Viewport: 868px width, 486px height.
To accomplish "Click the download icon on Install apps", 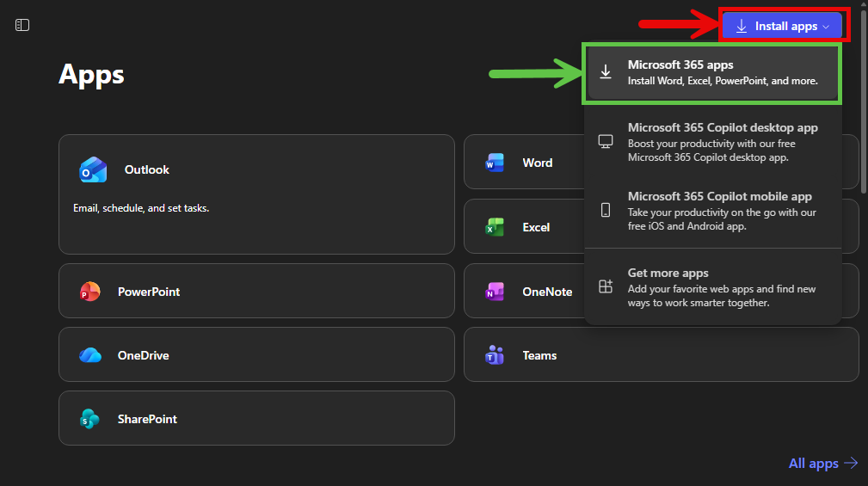I will coord(742,26).
